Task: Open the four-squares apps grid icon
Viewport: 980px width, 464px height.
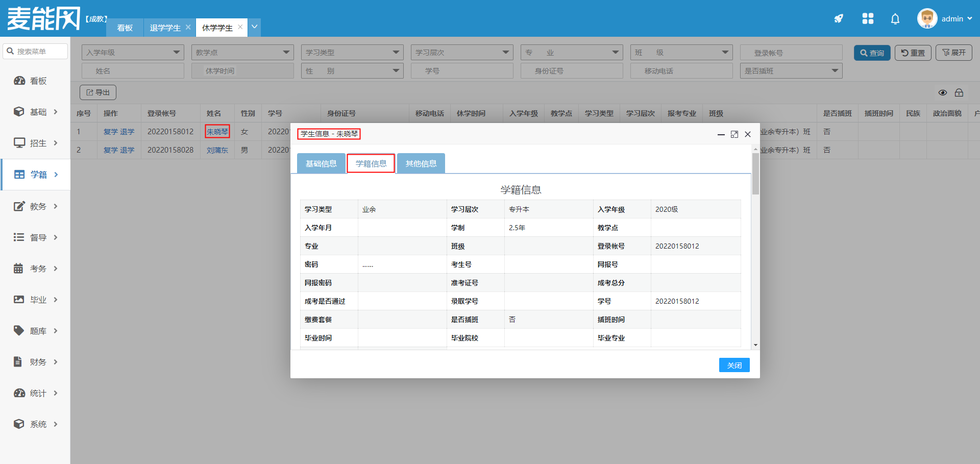Action: (868, 19)
